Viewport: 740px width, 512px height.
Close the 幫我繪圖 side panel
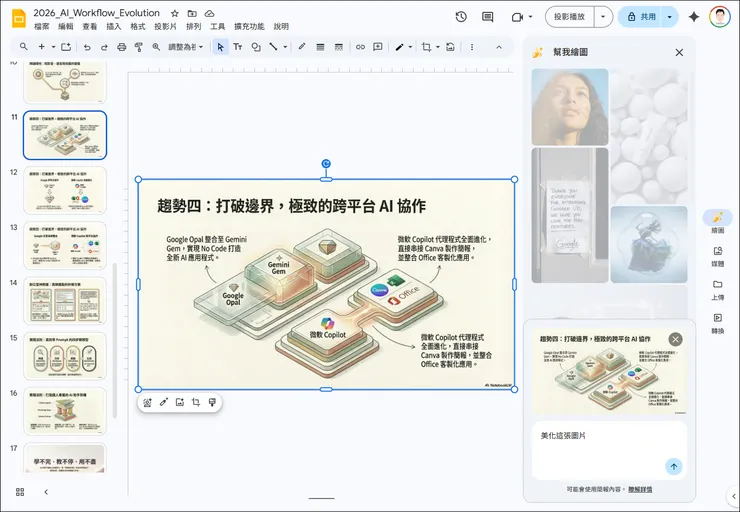click(679, 52)
